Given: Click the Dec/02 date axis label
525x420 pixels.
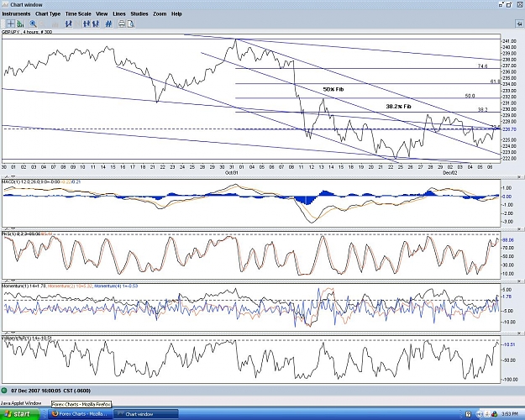Looking at the screenshot, I should [x=450, y=172].
